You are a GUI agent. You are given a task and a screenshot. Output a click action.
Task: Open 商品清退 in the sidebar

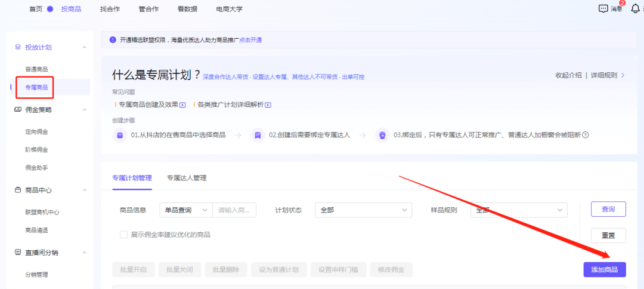point(36,230)
